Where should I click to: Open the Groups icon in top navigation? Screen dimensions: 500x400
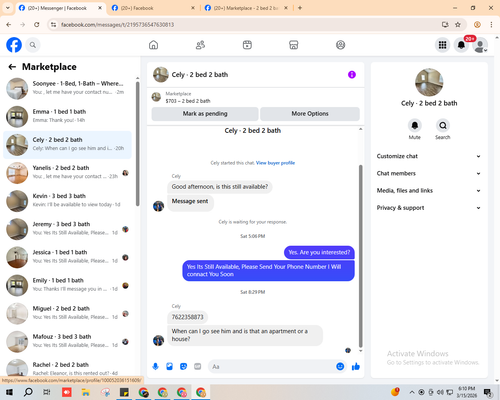pos(340,45)
